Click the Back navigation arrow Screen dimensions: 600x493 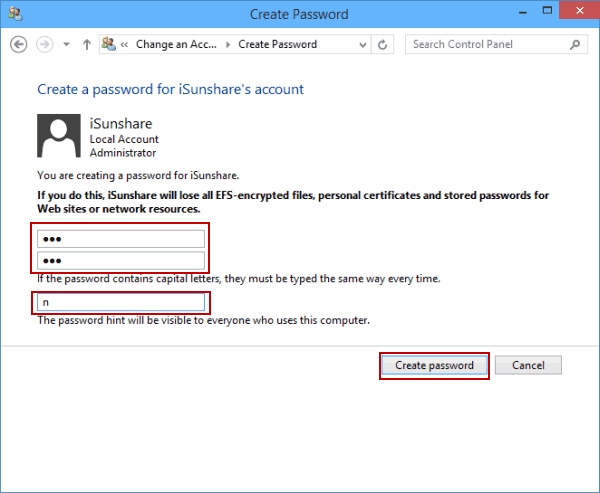pyautogui.click(x=18, y=45)
